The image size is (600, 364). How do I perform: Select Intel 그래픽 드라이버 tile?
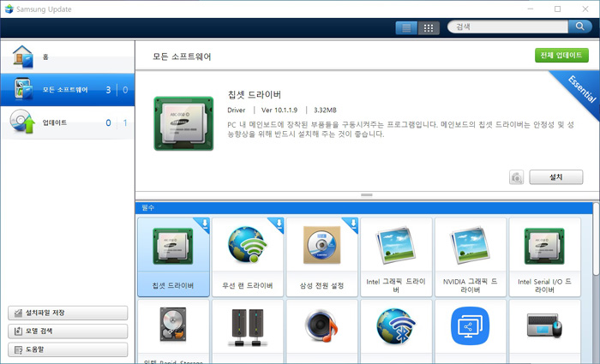pyautogui.click(x=396, y=257)
